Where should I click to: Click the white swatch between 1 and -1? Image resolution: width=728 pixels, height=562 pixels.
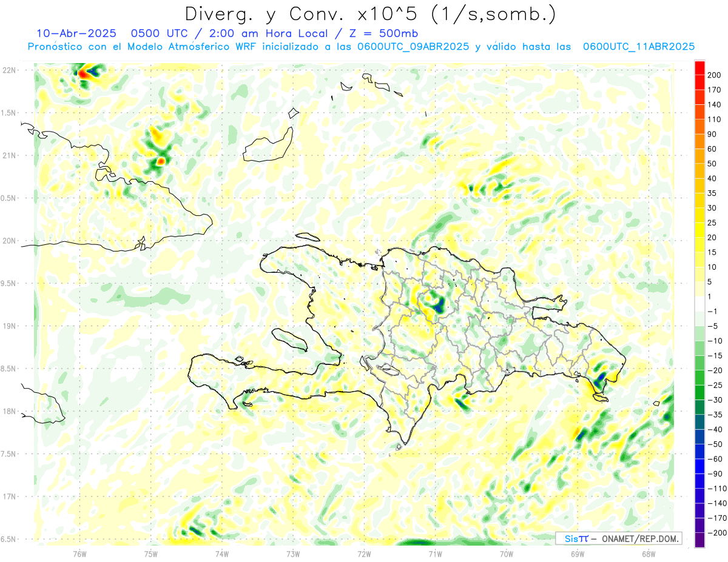point(699,304)
